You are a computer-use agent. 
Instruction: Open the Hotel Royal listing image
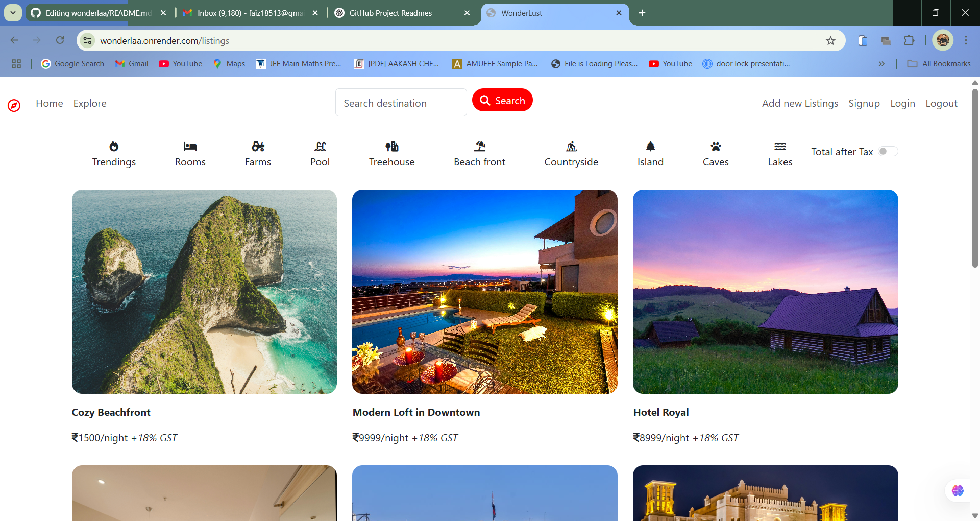(x=766, y=292)
